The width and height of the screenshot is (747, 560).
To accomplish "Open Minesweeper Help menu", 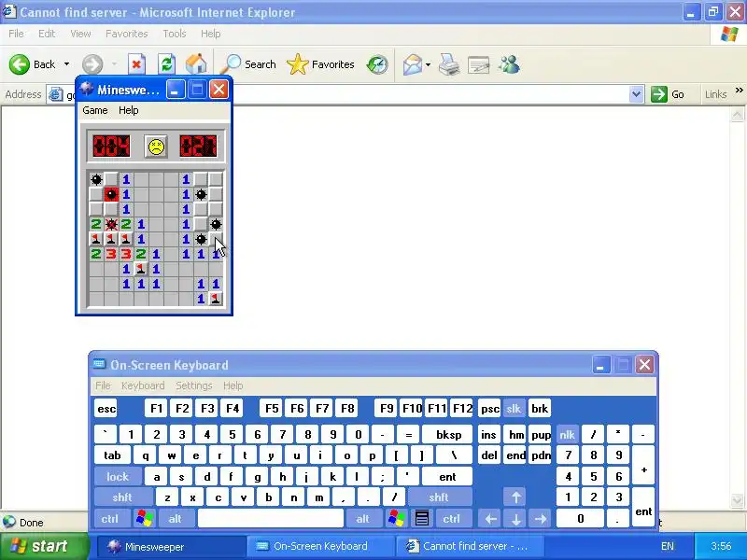I will [x=129, y=110].
